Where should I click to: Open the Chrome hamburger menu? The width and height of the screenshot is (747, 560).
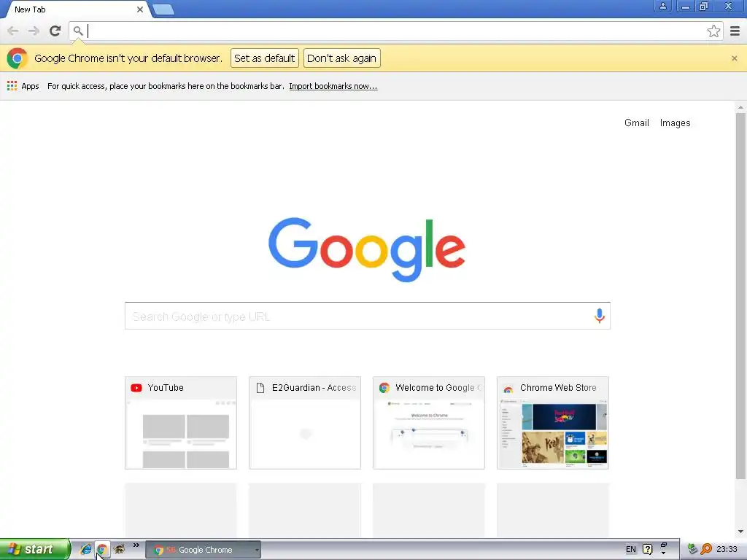point(735,31)
